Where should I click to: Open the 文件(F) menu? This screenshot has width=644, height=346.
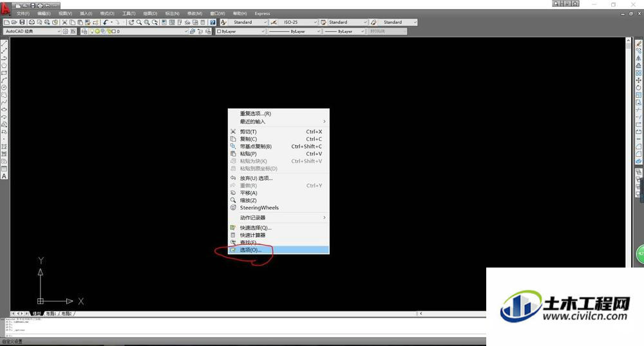point(23,14)
